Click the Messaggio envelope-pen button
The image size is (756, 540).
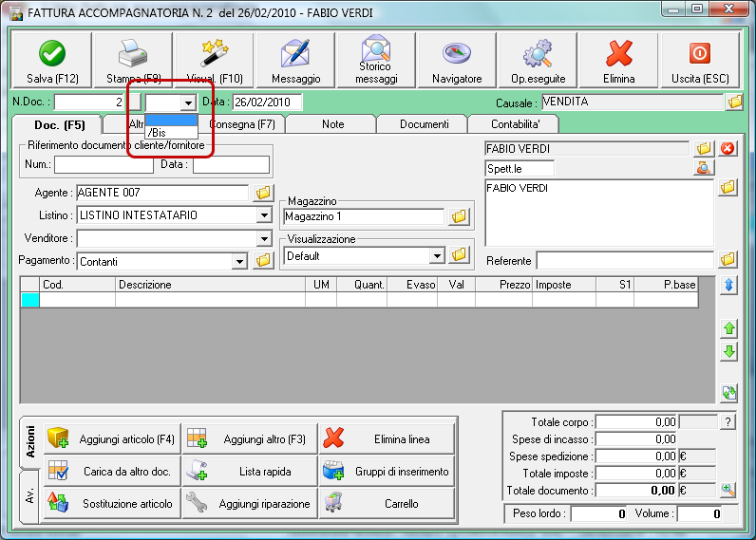pos(295,61)
